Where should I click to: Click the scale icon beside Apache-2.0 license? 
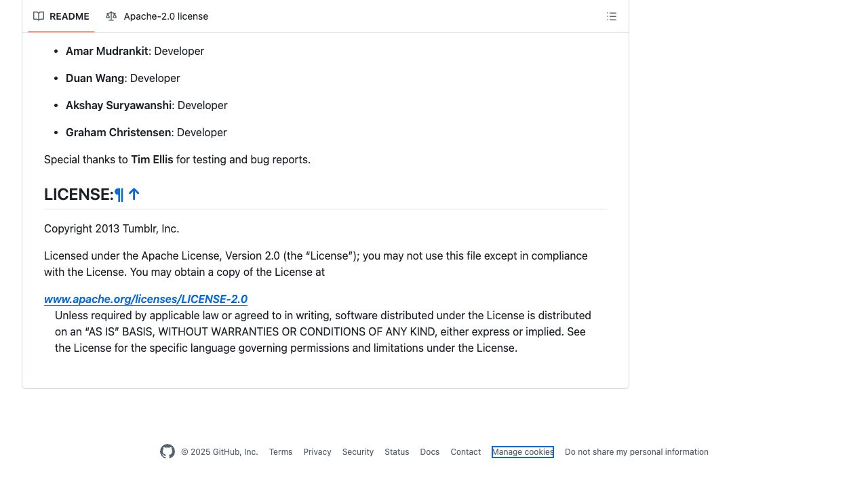[x=111, y=16]
